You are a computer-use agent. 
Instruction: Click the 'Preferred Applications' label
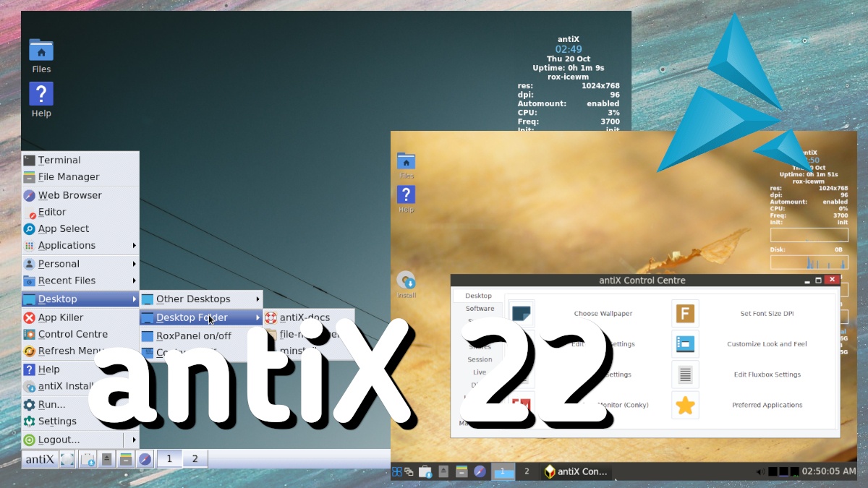767,405
